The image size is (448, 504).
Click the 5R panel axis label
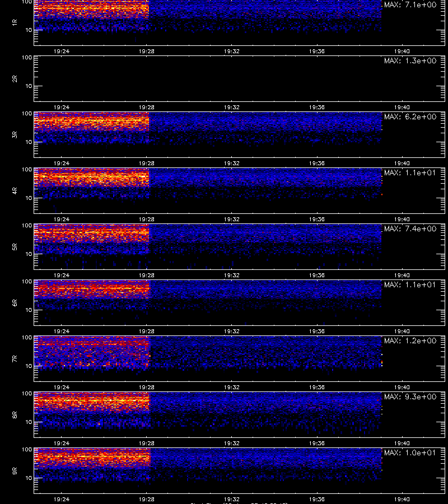[15, 246]
